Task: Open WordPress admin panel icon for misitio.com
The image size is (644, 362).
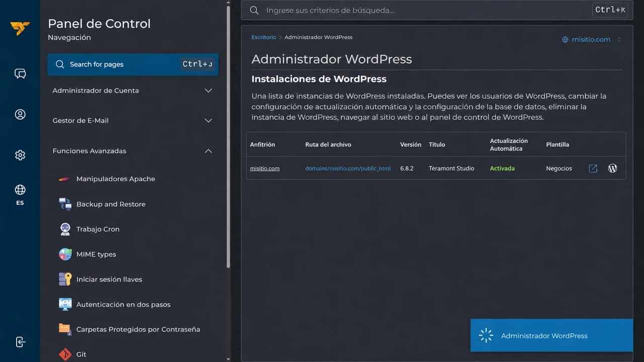Action: tap(612, 168)
